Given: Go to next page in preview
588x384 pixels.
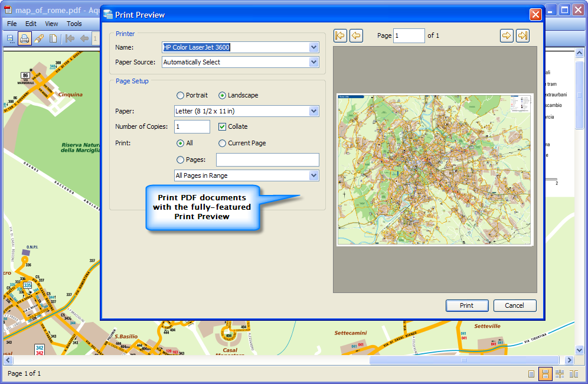Looking at the screenshot, I should tap(507, 36).
